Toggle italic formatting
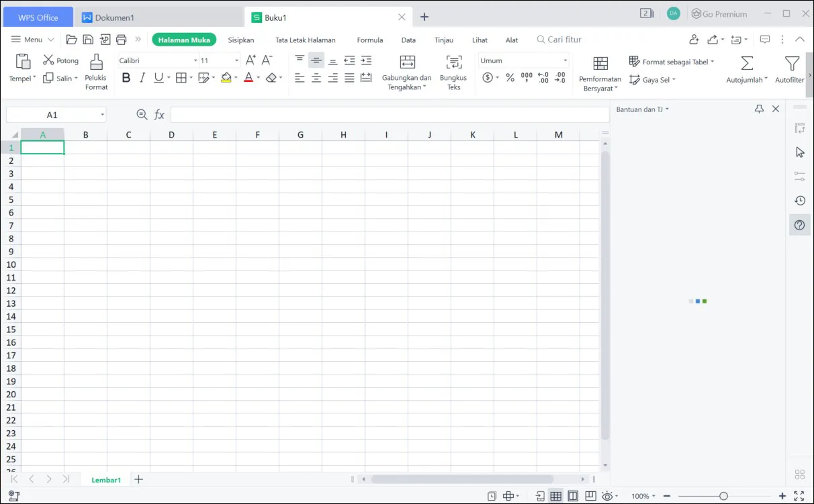Viewport: 814px width, 504px height. [142, 77]
